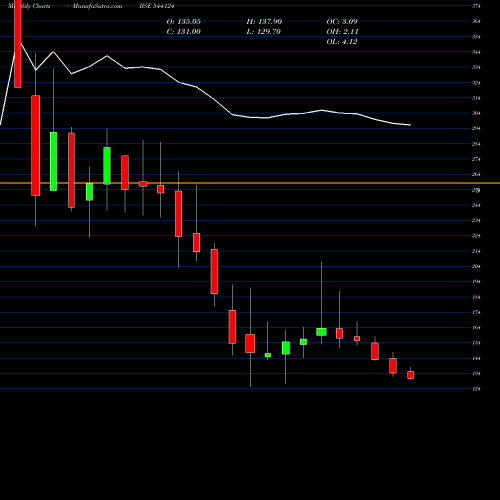Click the open price value O: 135.05
Image resolution: width=500 pixels, height=500 pixels.
(184, 21)
